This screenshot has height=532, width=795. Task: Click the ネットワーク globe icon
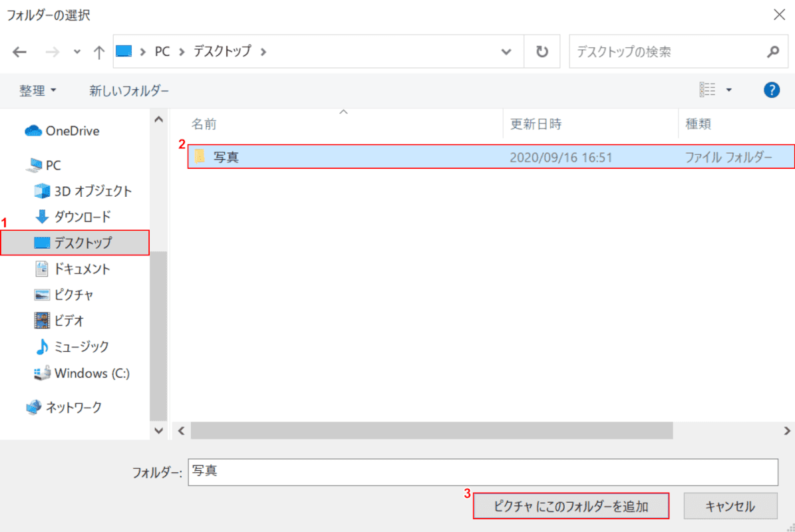tap(33, 408)
